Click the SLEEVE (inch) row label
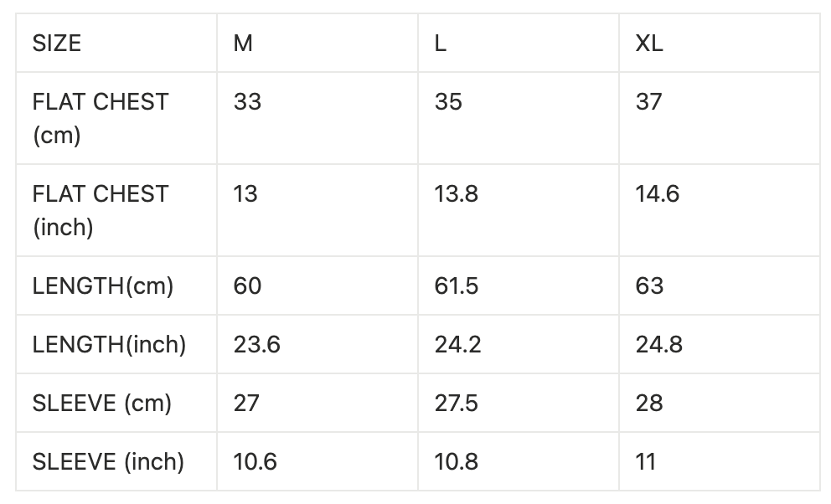The image size is (831, 504). pos(108,462)
